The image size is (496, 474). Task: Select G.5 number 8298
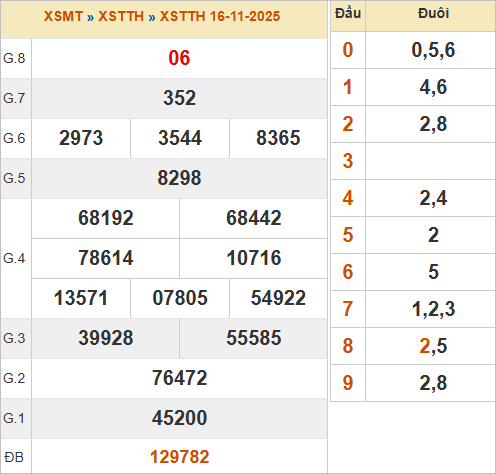click(x=179, y=178)
